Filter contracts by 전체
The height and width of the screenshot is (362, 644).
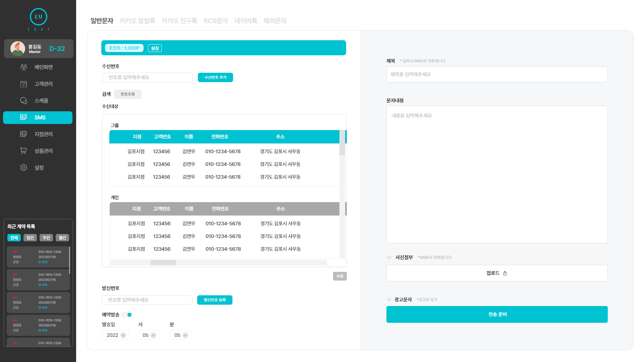click(14, 238)
